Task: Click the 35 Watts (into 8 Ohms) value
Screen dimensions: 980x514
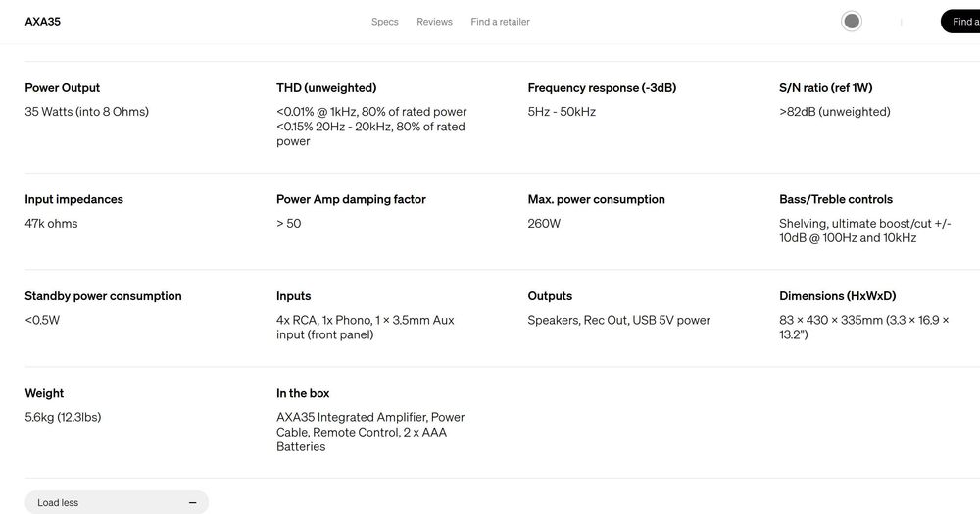Action: (x=87, y=112)
